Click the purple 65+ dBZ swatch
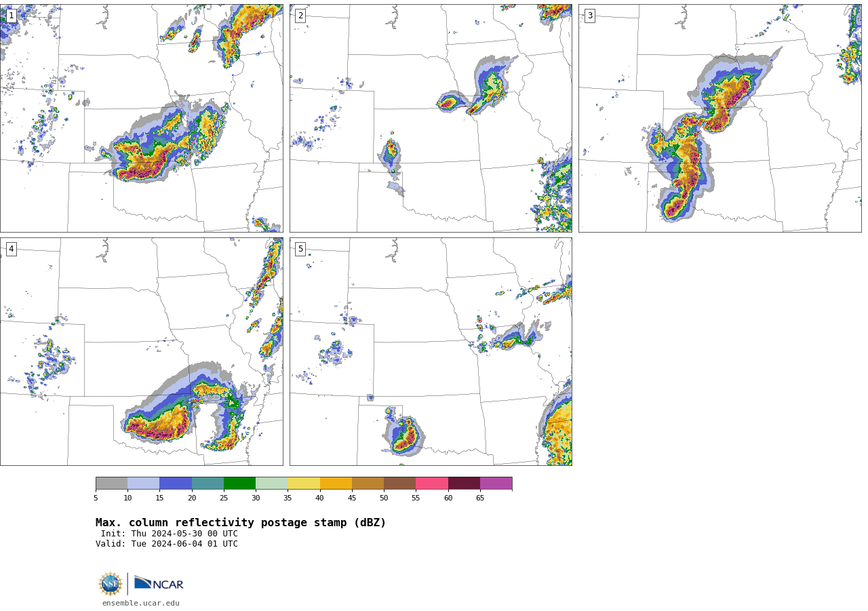Viewport: 868px width, 611px height. coord(496,484)
